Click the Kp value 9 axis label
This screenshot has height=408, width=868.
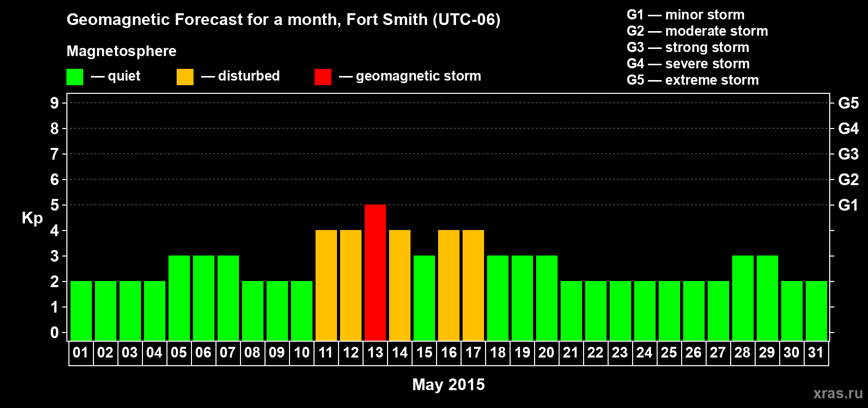pyautogui.click(x=55, y=103)
